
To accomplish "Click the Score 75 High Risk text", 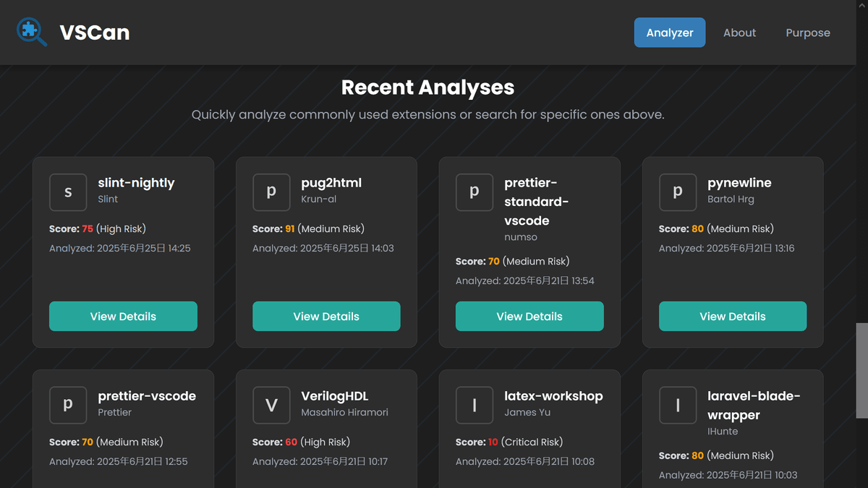I will point(98,228).
